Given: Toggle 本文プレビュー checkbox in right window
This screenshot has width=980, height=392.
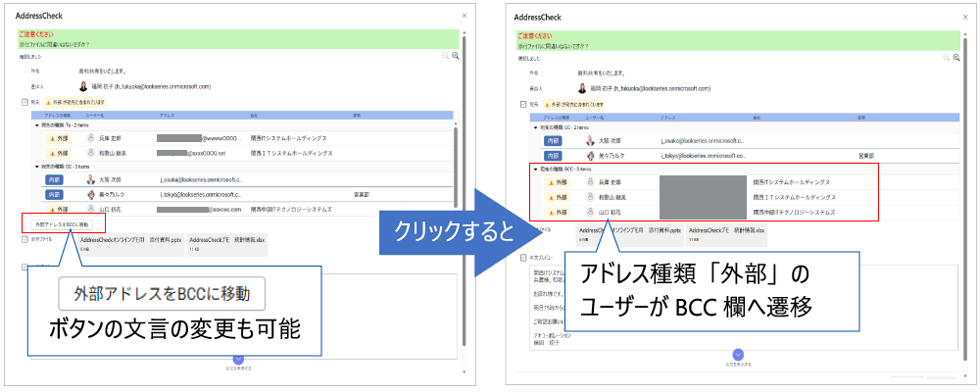Looking at the screenshot, I should click(x=523, y=258).
